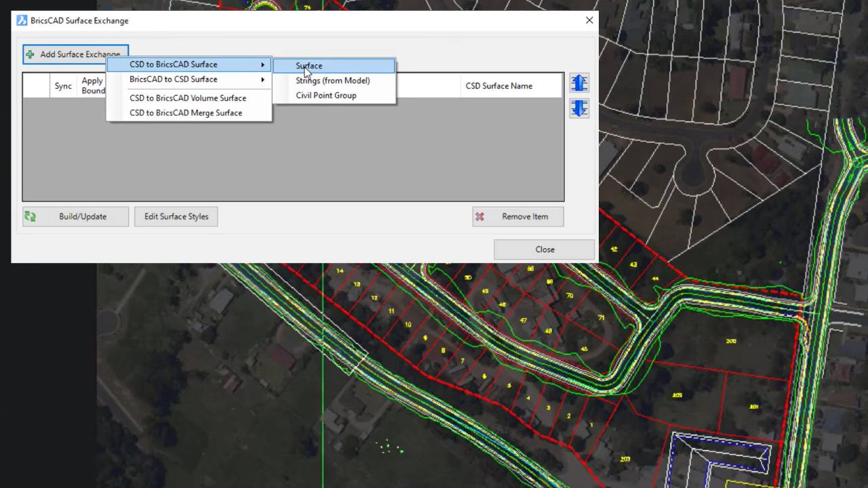This screenshot has width=868, height=488.
Task: Expand arrow beside BricsCAD to CSD Surface
Action: (263, 80)
